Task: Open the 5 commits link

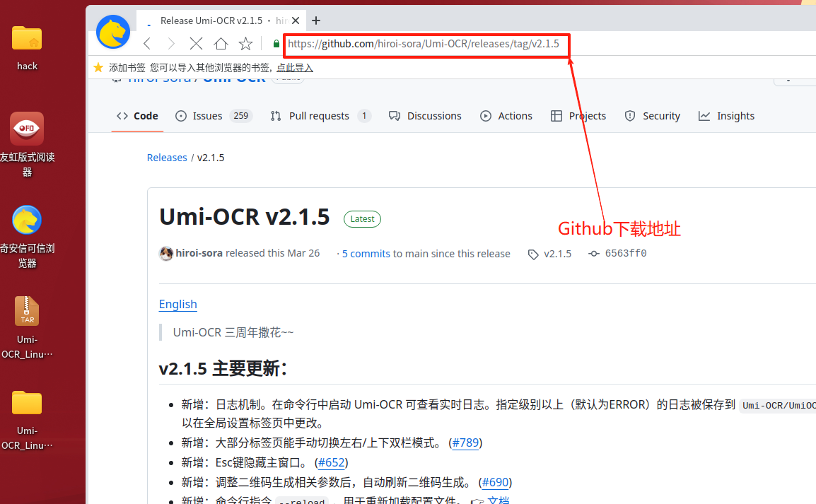Action: (x=366, y=254)
